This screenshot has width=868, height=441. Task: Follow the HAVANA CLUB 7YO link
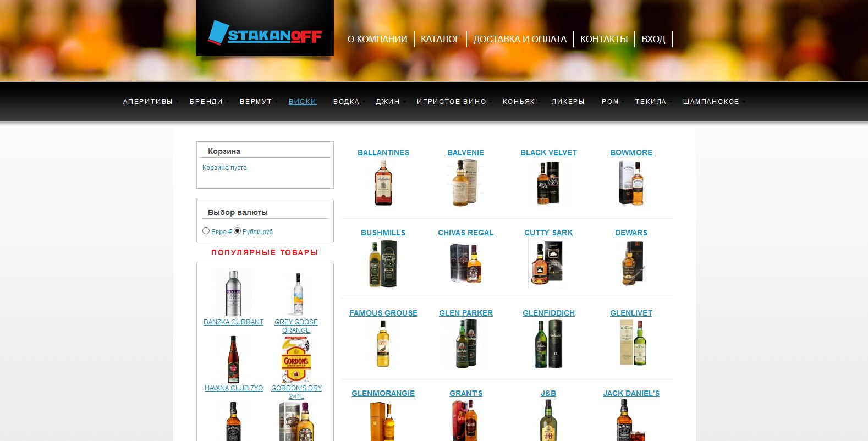[x=234, y=388]
